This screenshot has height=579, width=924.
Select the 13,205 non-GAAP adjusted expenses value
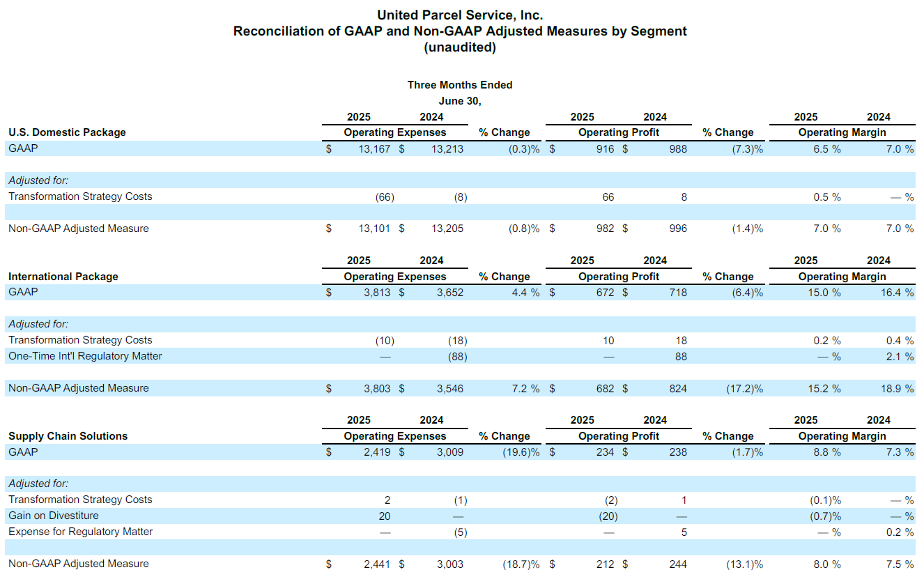[447, 229]
